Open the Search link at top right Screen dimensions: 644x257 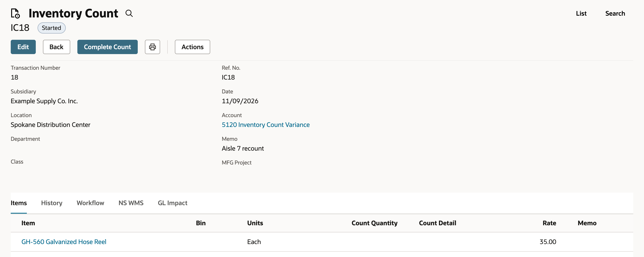coord(615,13)
